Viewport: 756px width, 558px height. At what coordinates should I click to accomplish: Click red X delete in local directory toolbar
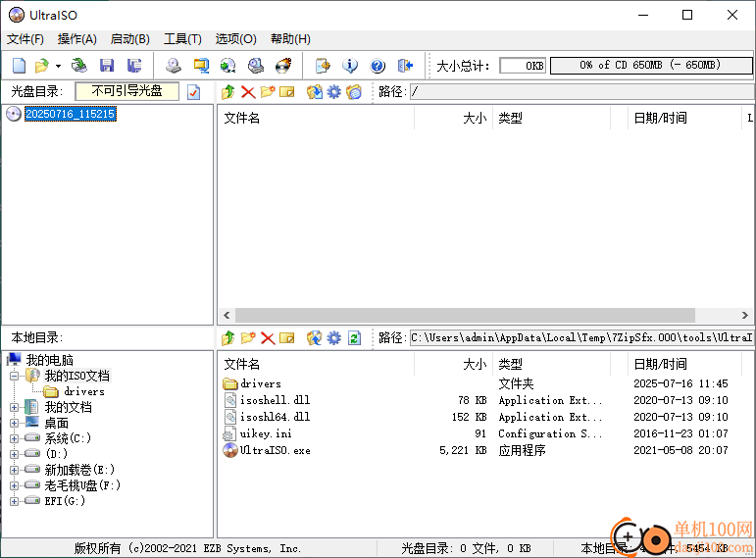click(x=268, y=337)
